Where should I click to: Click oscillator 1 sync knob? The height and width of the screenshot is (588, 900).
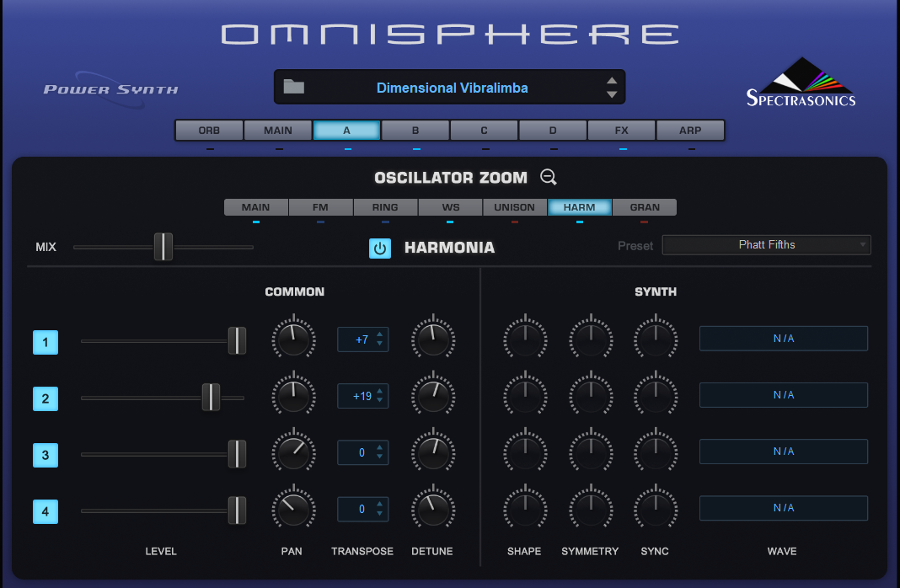coord(656,339)
